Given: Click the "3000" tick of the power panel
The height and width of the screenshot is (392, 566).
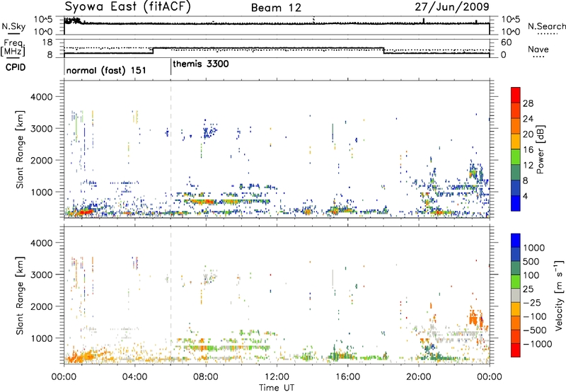Looking at the screenshot, I should pos(41,129).
